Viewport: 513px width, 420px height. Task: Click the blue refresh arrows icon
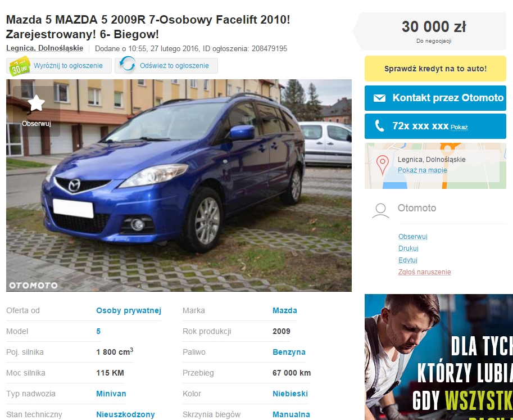128,64
